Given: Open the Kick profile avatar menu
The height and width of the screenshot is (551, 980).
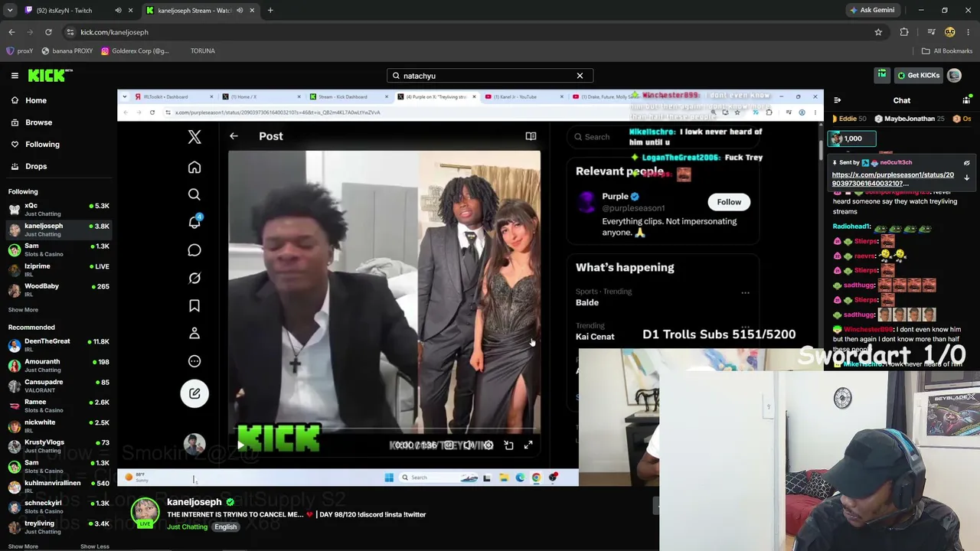Looking at the screenshot, I should click(954, 75).
